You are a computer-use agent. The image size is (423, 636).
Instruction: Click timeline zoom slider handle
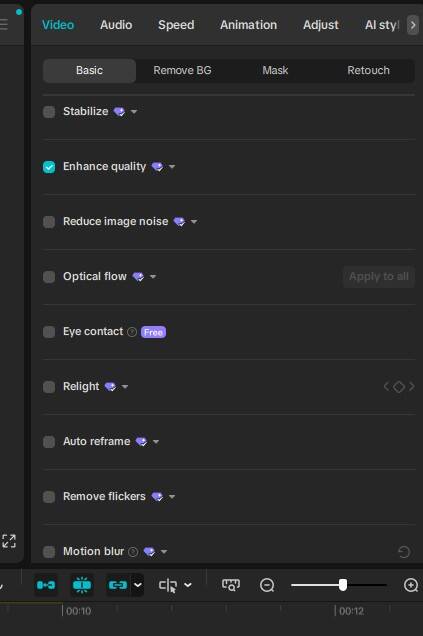click(343, 585)
